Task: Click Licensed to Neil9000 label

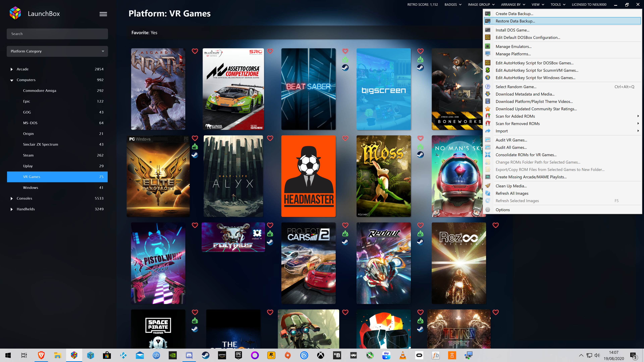Action: [589, 5]
